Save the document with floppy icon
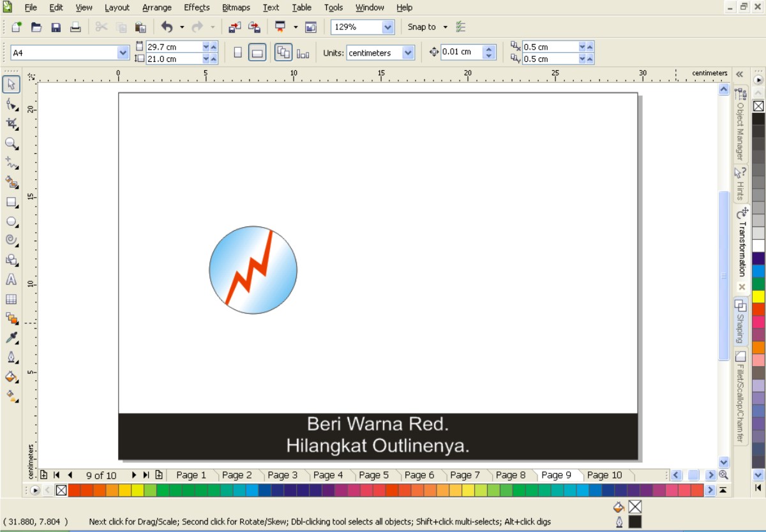 56,27
